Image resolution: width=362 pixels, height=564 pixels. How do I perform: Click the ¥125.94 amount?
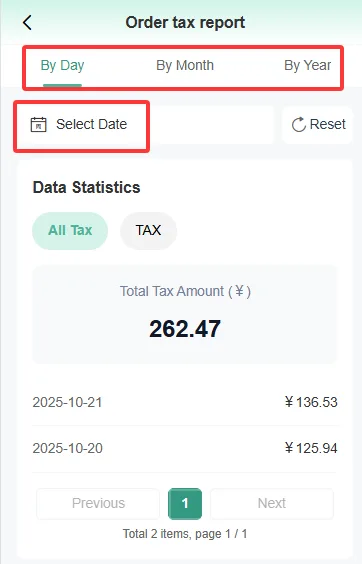tap(311, 448)
